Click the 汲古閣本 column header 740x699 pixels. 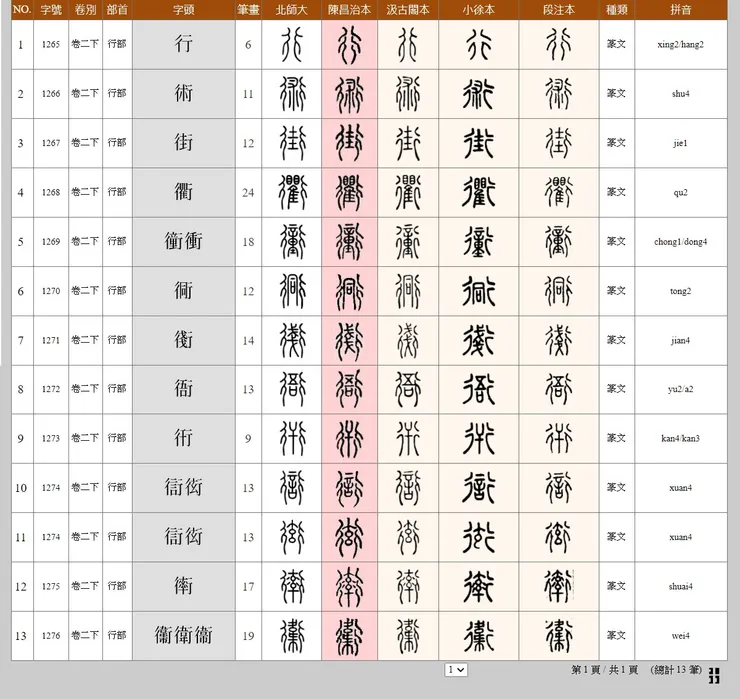pyautogui.click(x=408, y=10)
